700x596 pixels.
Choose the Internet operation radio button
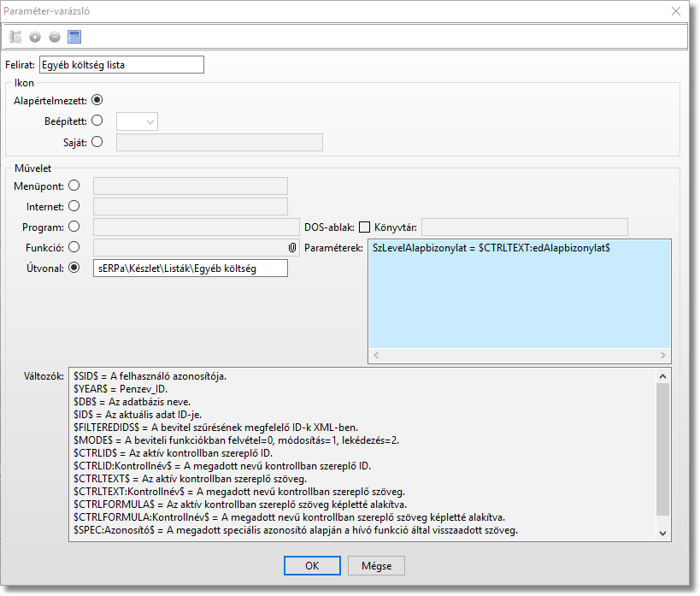click(74, 206)
